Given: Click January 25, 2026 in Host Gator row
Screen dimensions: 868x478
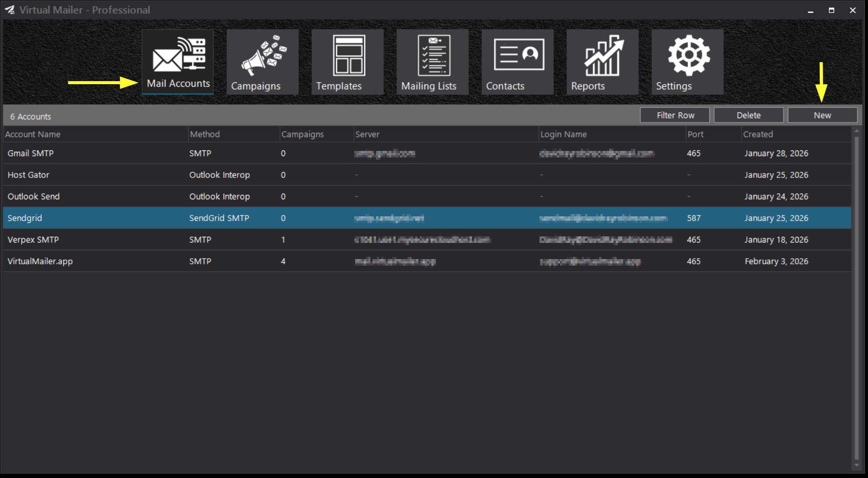Looking at the screenshot, I should click(x=776, y=175).
